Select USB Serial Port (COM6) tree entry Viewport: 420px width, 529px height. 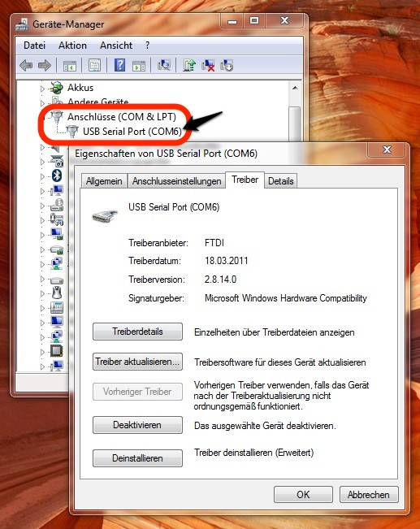pyautogui.click(x=132, y=132)
